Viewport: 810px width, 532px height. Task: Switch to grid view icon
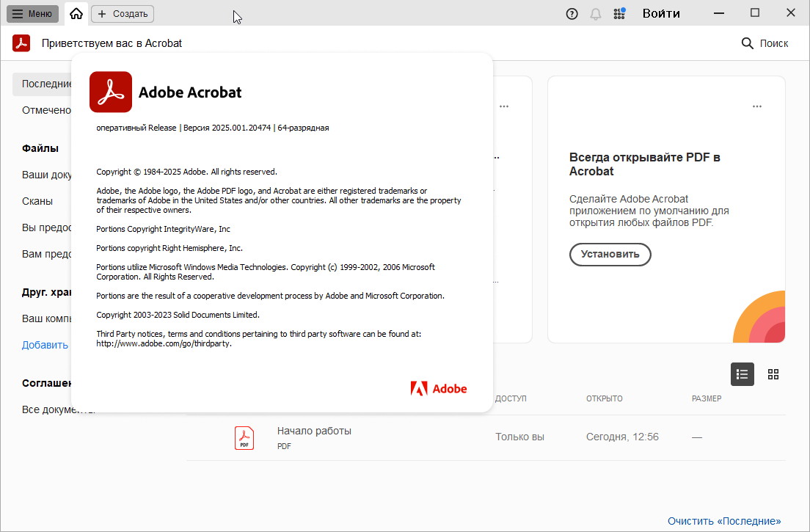pos(773,374)
